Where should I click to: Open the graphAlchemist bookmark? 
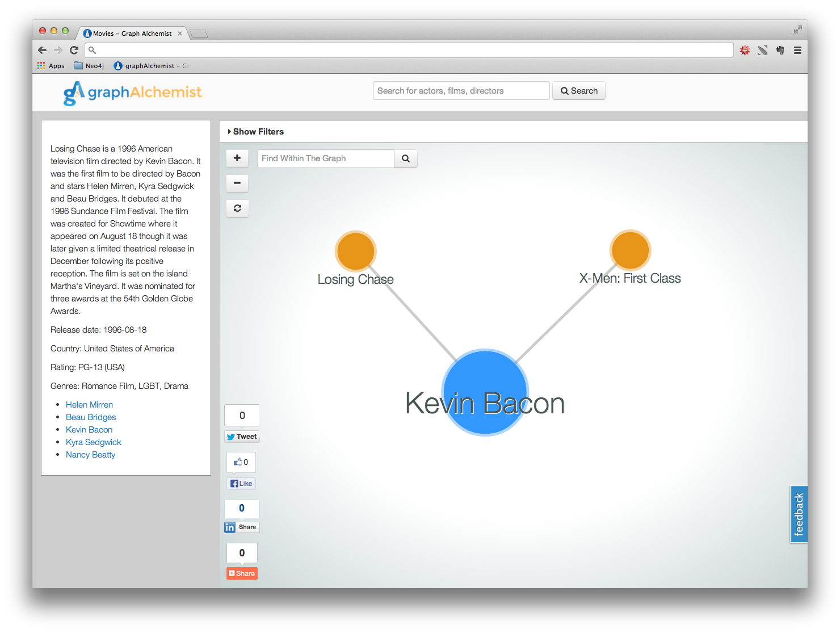(x=151, y=66)
